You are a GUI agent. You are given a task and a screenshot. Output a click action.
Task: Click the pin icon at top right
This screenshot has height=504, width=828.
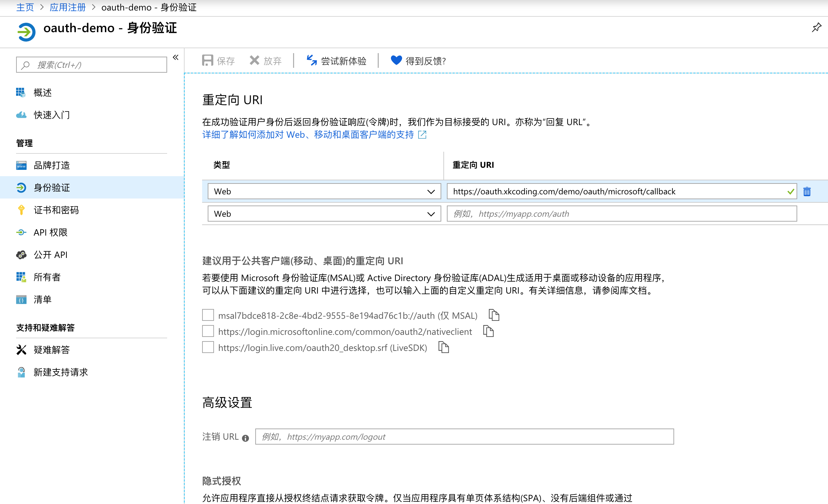816,28
